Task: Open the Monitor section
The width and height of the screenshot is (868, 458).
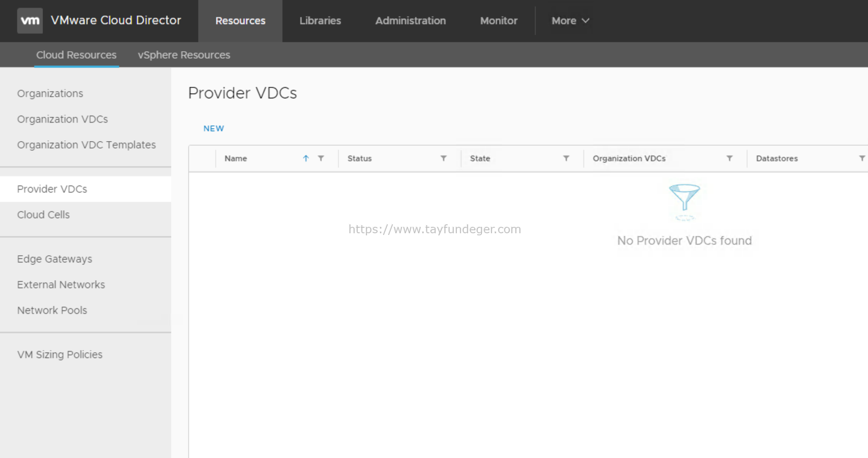Action: [x=498, y=20]
